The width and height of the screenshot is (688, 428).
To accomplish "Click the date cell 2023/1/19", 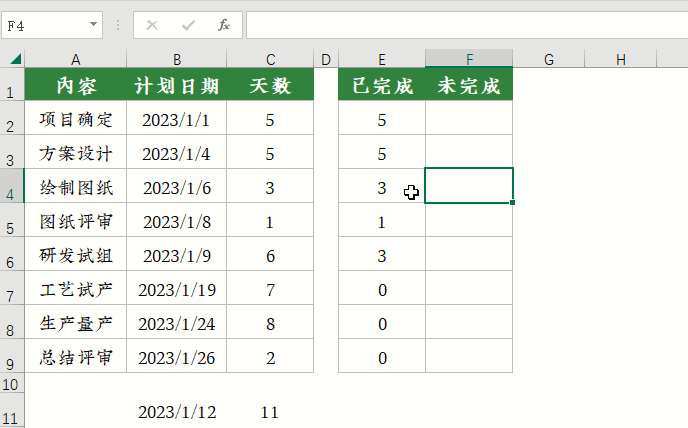I will (176, 288).
